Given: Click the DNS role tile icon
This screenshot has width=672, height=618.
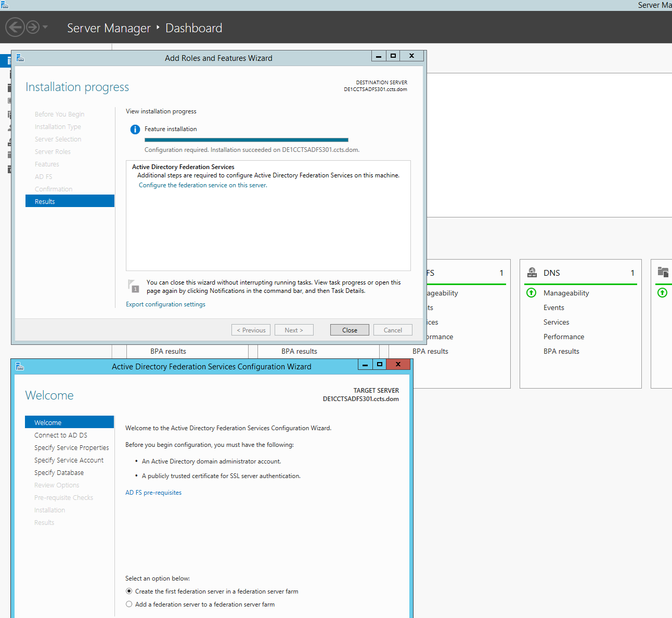Looking at the screenshot, I should click(532, 272).
